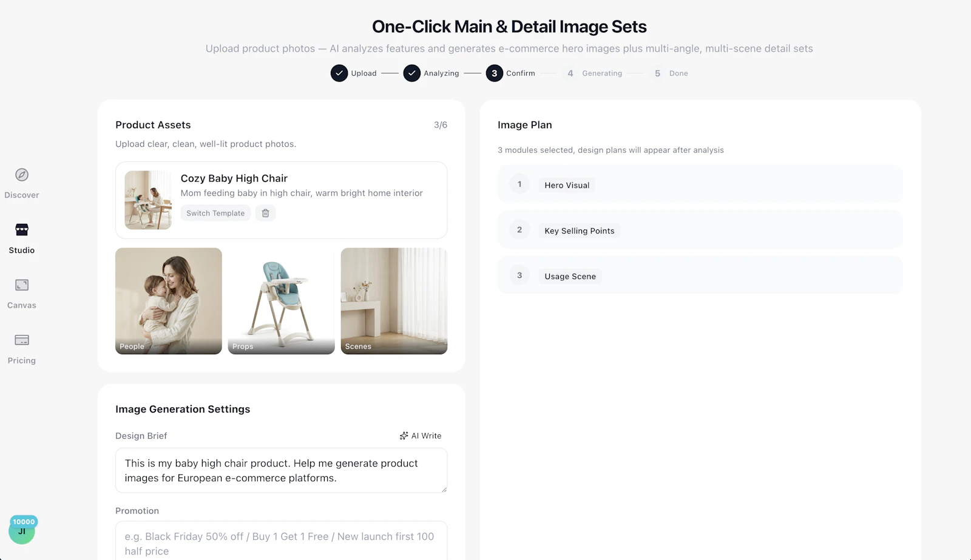Screen dimensions: 971x560
Task: Click the '3 modules selected' notice
Action: coord(611,150)
